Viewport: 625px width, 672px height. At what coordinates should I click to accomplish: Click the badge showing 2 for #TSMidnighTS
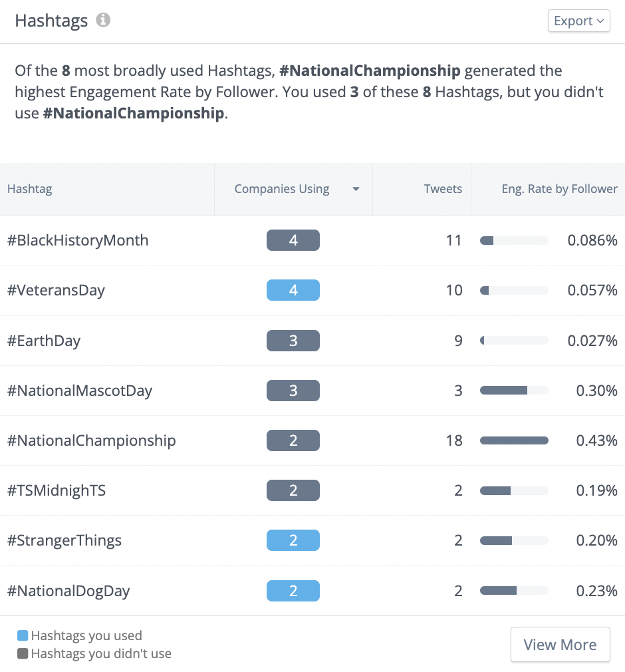tap(293, 490)
